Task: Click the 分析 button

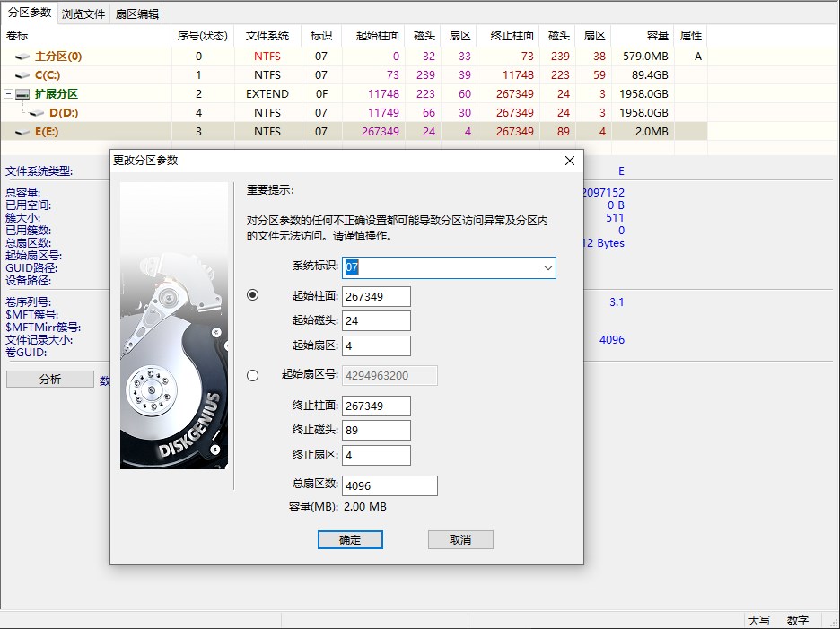Action: [x=50, y=380]
